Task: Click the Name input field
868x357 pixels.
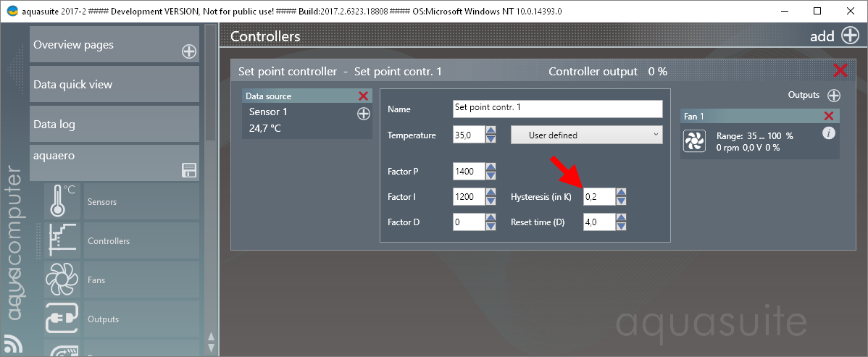Action: click(557, 109)
